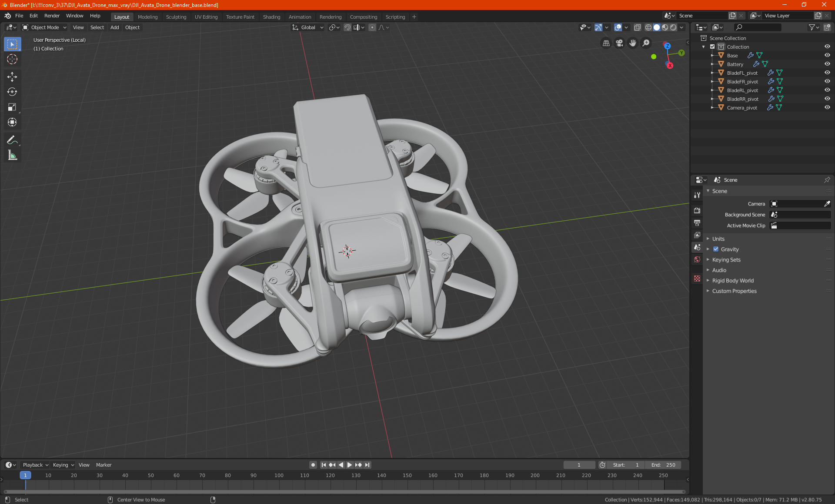The width and height of the screenshot is (835, 504).
Task: Jump to timeline end frame
Action: click(x=367, y=465)
